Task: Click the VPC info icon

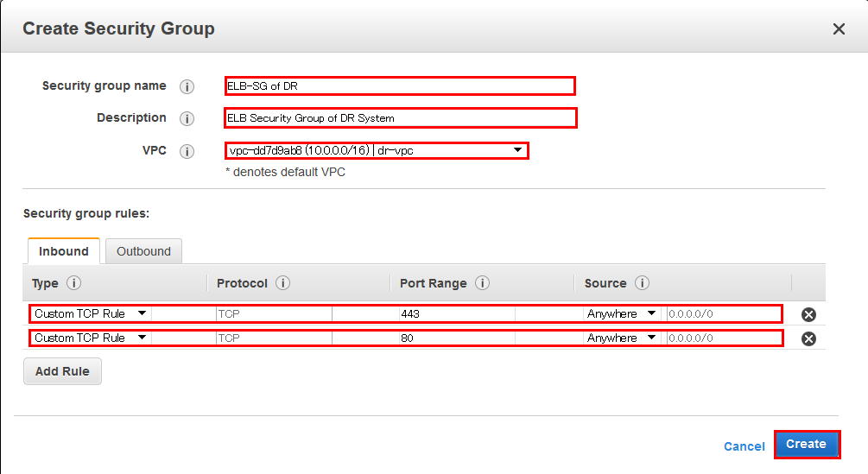Action: (x=187, y=151)
